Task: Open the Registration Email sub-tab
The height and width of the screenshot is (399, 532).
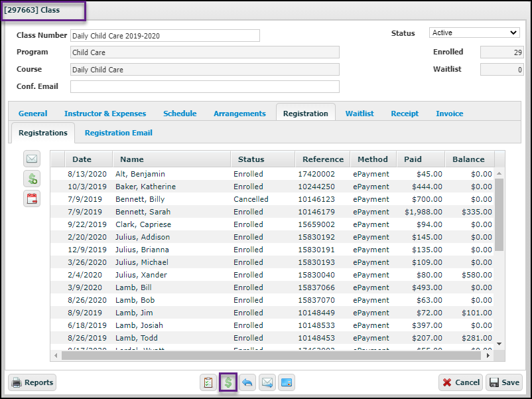Action: pyautogui.click(x=119, y=133)
